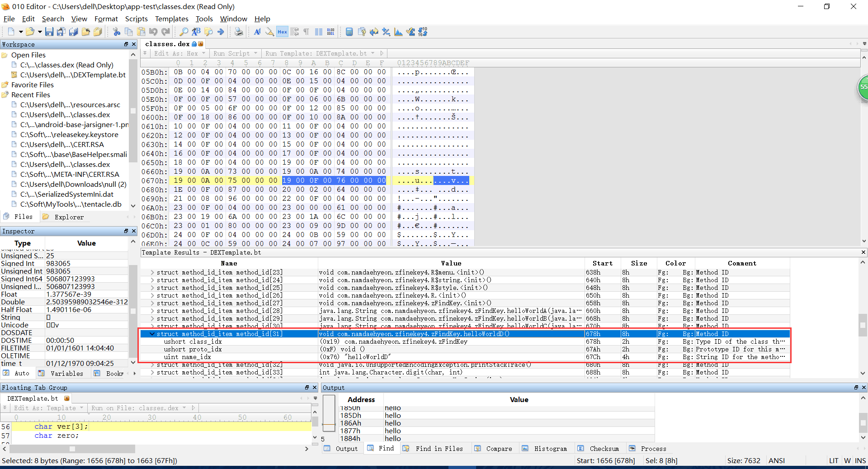The width and height of the screenshot is (868, 469).
Task: Click the Print icon in the toolbar
Action: click(x=239, y=32)
